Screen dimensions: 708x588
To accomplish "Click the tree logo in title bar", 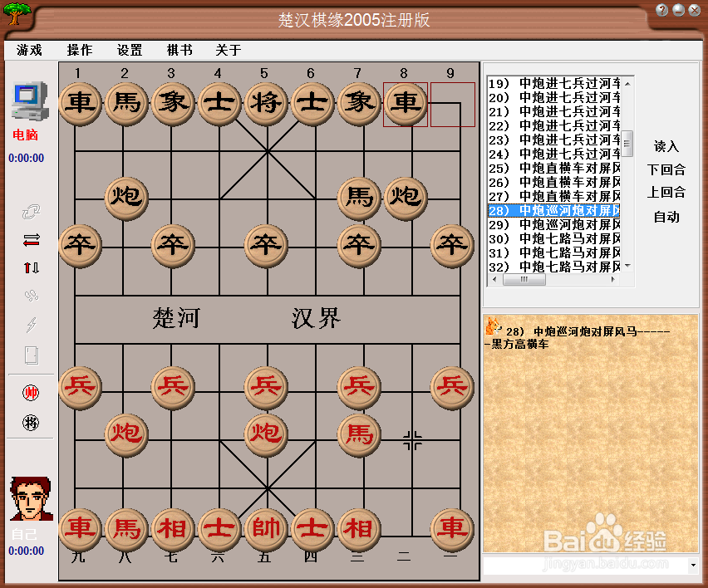I will [17, 13].
